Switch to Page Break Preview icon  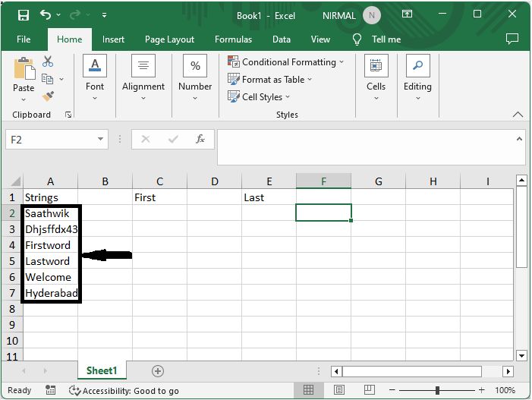point(369,390)
